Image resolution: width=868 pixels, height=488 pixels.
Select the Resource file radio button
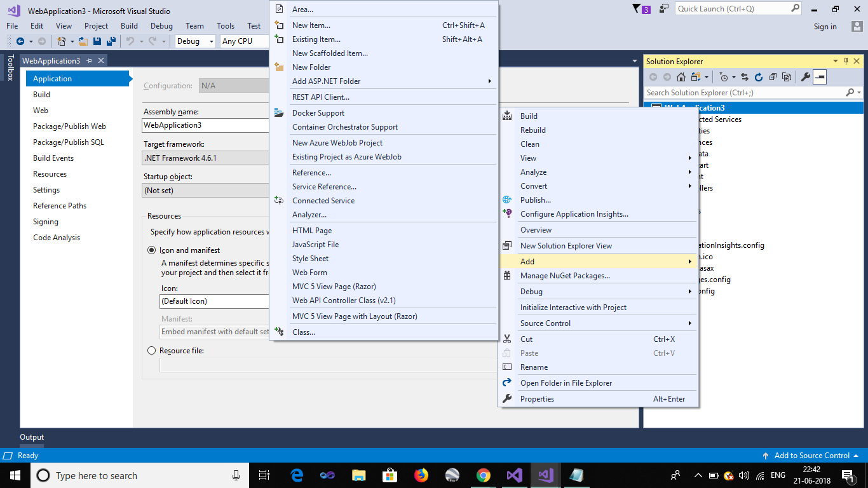click(x=151, y=351)
